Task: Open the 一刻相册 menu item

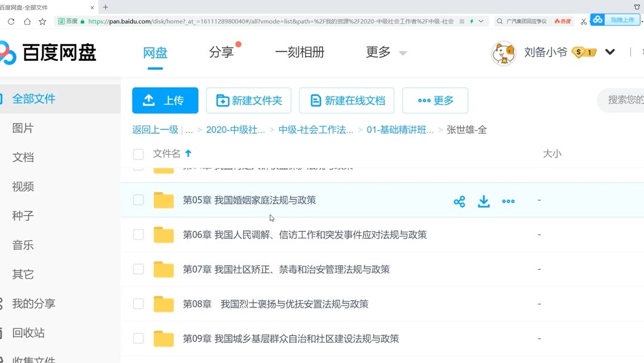Action: (299, 53)
